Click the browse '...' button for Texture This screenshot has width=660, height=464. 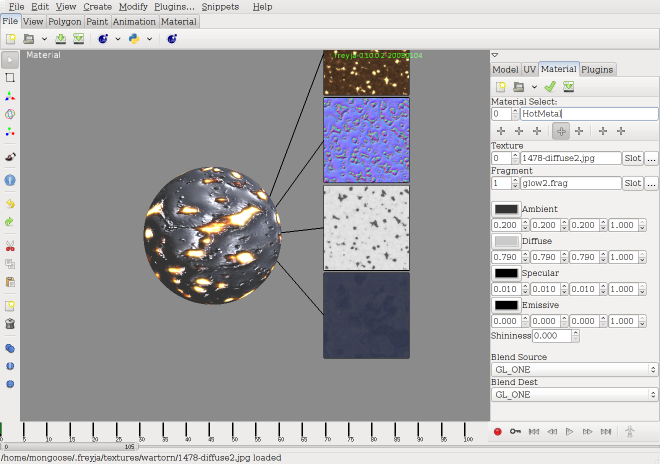651,158
